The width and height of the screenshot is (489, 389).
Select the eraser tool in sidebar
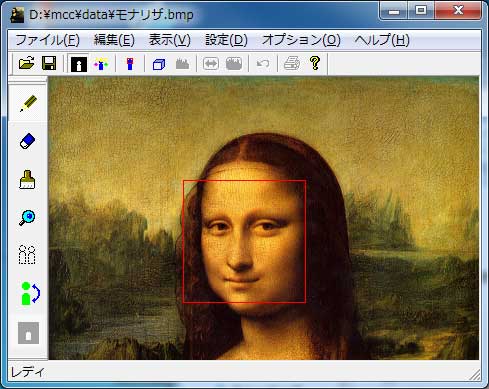pos(27,141)
